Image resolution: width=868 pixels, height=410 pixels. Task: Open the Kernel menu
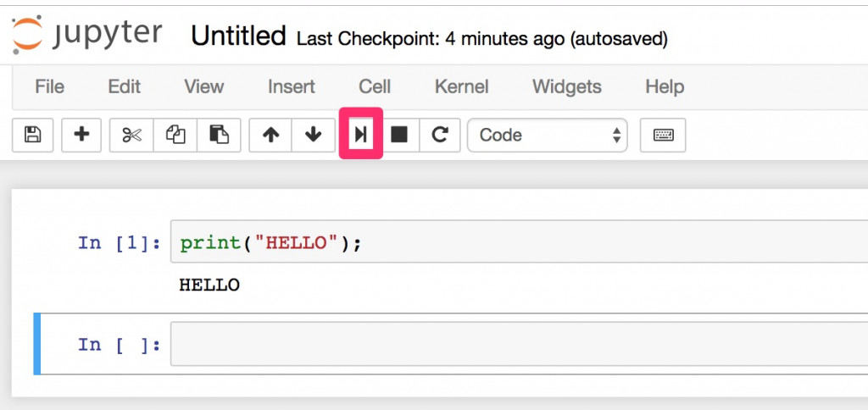(x=461, y=86)
